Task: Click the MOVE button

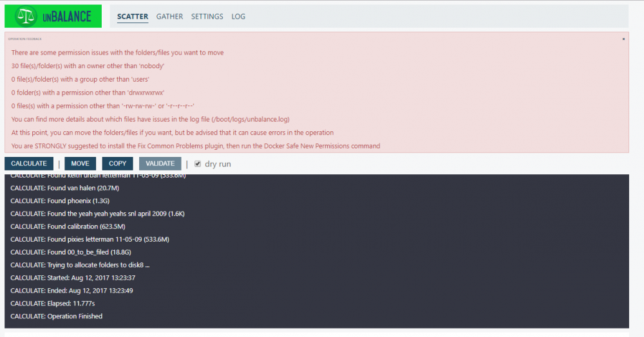Action: point(80,163)
